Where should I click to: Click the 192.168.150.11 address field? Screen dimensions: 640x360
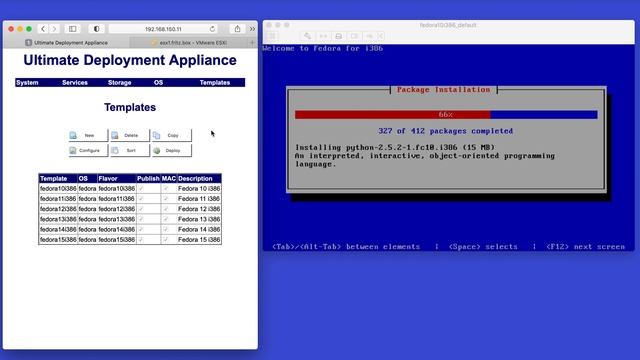[x=163, y=29]
